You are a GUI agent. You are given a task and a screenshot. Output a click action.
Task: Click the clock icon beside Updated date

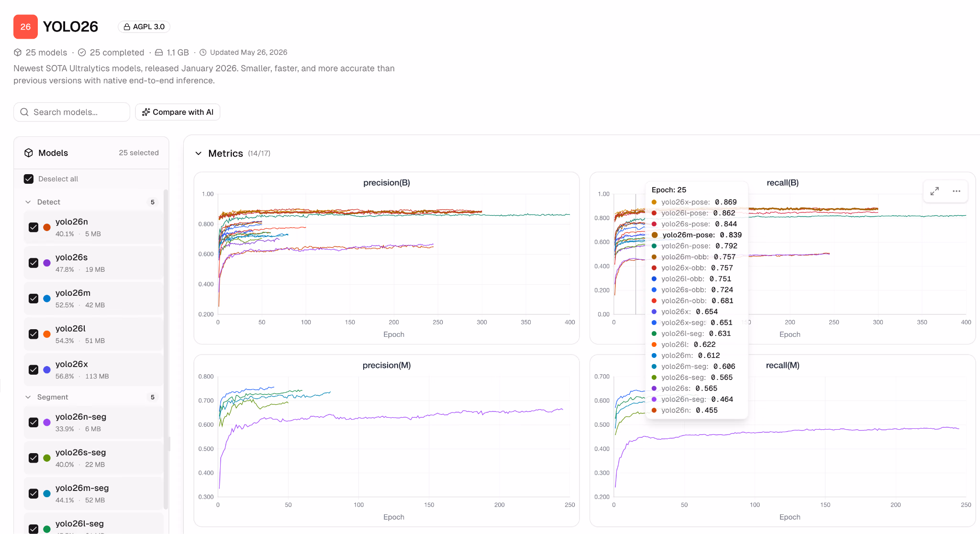[203, 52]
